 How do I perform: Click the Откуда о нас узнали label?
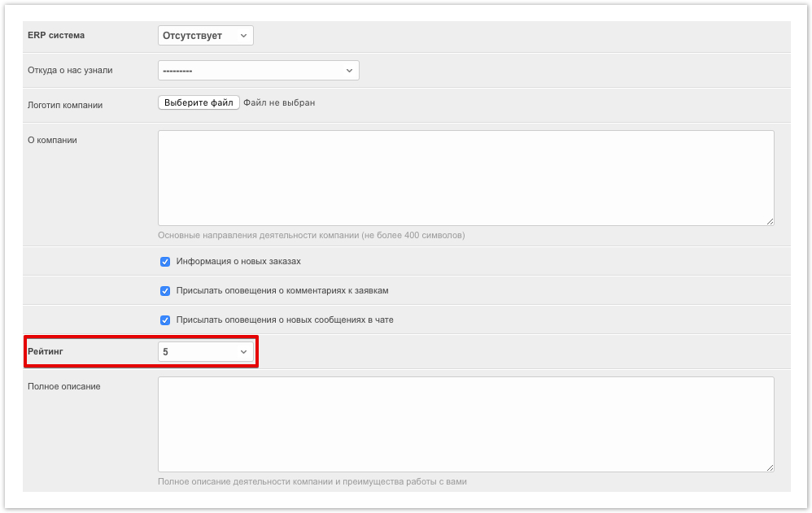(70, 70)
